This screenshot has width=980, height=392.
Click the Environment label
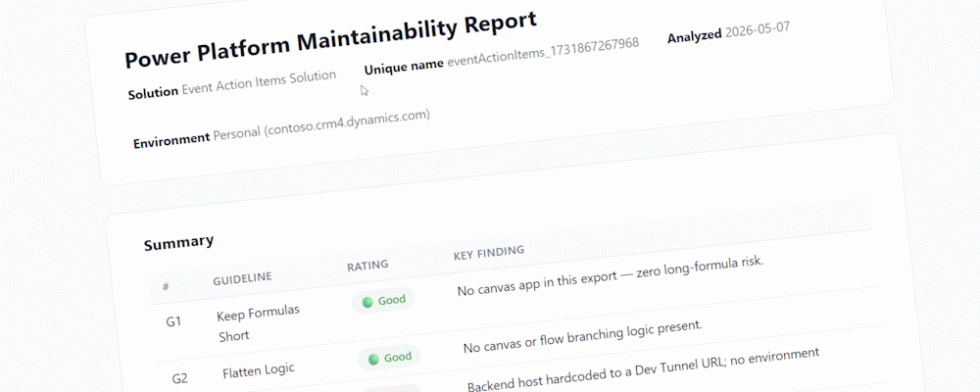click(171, 140)
